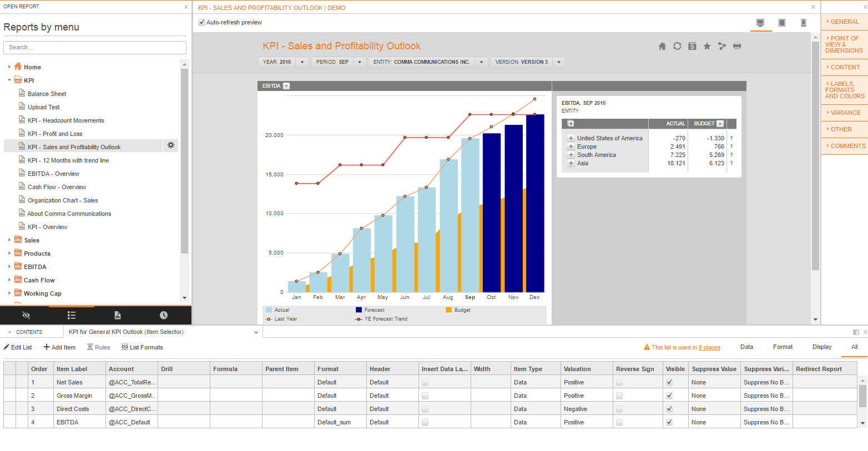Click the home icon in report toolbar
The image size is (868, 451).
point(662,46)
